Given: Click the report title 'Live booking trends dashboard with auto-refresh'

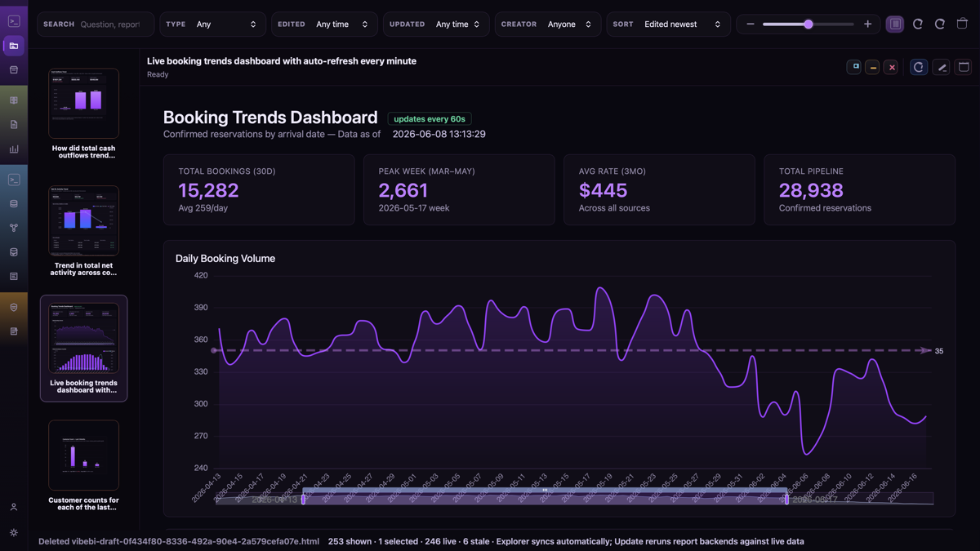Looking at the screenshot, I should (282, 61).
